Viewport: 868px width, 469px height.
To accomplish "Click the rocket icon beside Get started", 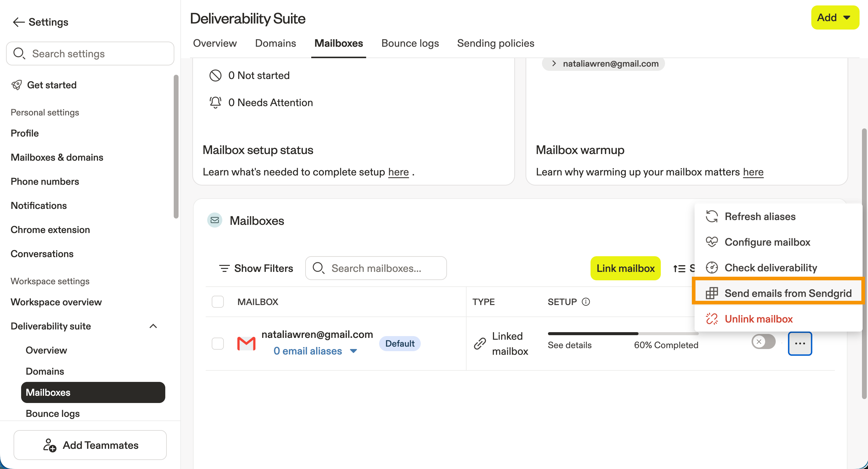I will [17, 85].
